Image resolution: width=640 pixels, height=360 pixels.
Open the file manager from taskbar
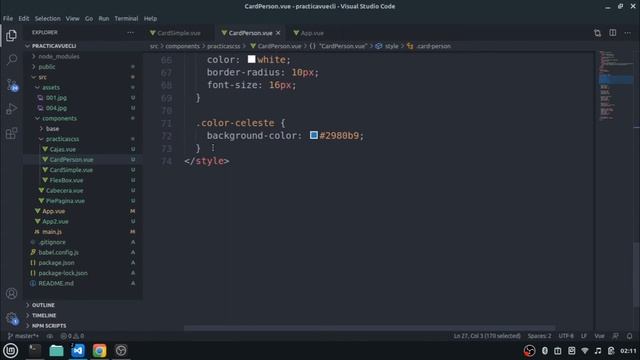pos(56,351)
